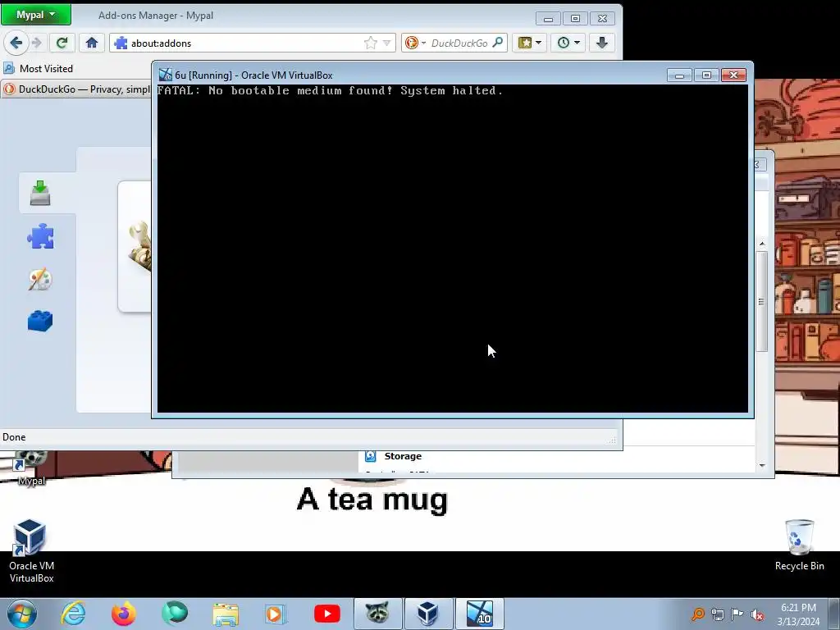
Task: Open the DuckDuckGo search engine selector
Action: tap(416, 43)
